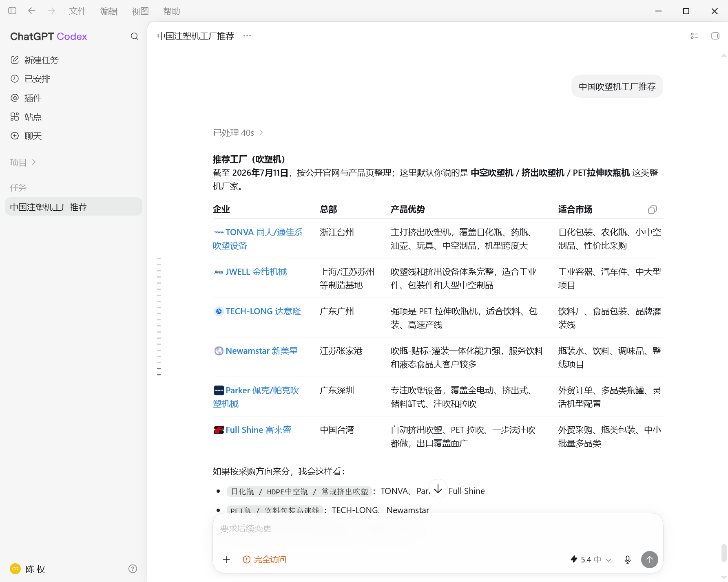This screenshot has height=582, width=728.
Task: Click the ChatGPT Codex title
Action: (x=49, y=36)
